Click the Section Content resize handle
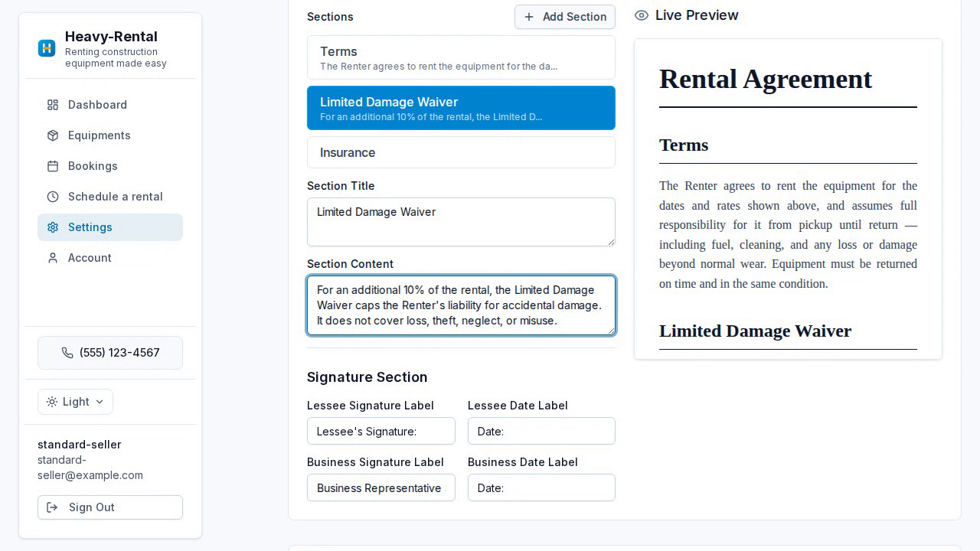 coord(610,330)
